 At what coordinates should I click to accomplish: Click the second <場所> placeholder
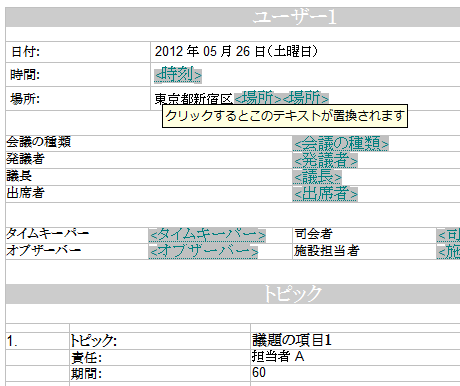click(x=305, y=98)
